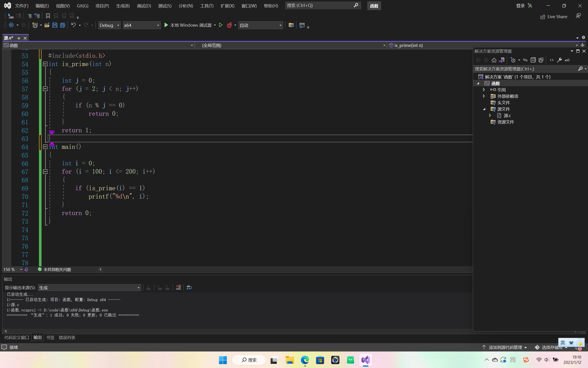The width and height of the screenshot is (588, 368).
Task: Start debugging with 本地 Windows 调试器
Action: [188, 25]
